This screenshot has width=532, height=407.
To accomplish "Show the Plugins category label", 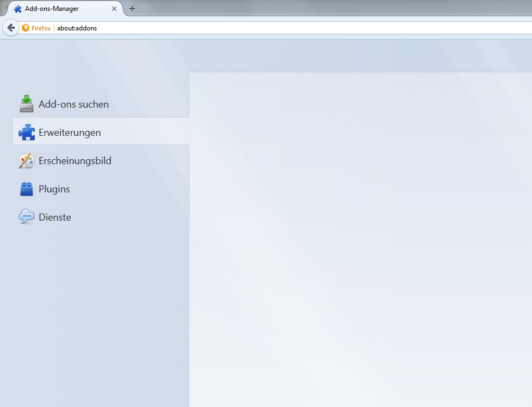I will (54, 189).
